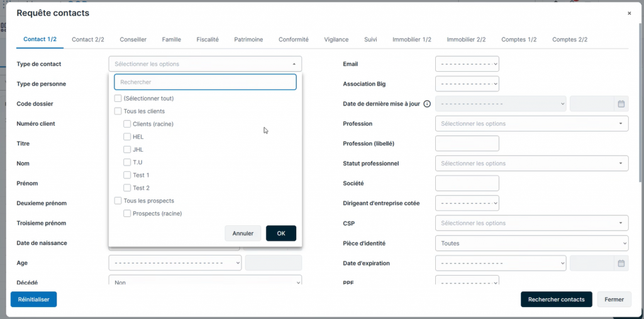This screenshot has height=319, width=644.
Task: Check the (Sélectionner tout) checkbox
Action: pyautogui.click(x=118, y=98)
